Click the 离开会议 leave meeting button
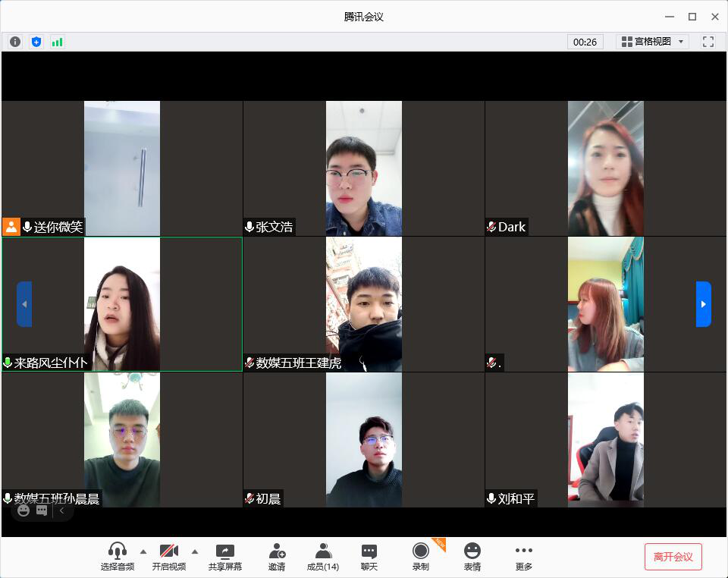The image size is (728, 578). pyautogui.click(x=673, y=557)
